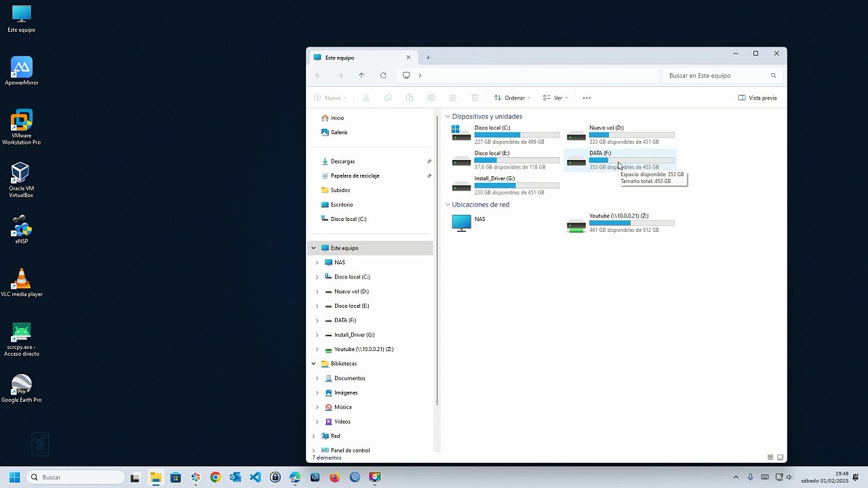
Task: Focus the Buscar en Este equipo field
Action: [722, 75]
